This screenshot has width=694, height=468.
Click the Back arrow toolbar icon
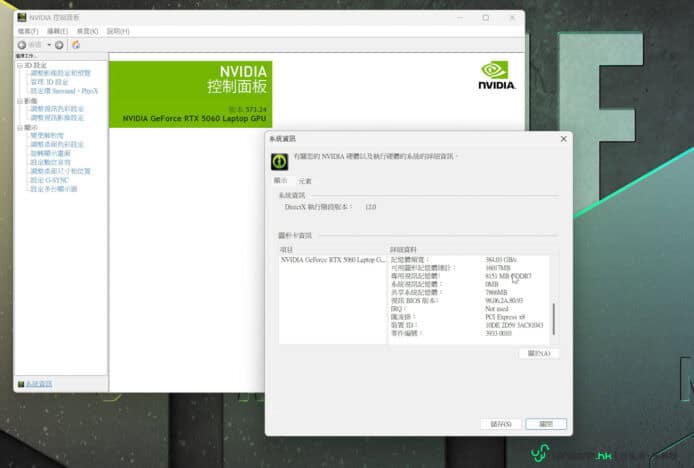coord(22,45)
